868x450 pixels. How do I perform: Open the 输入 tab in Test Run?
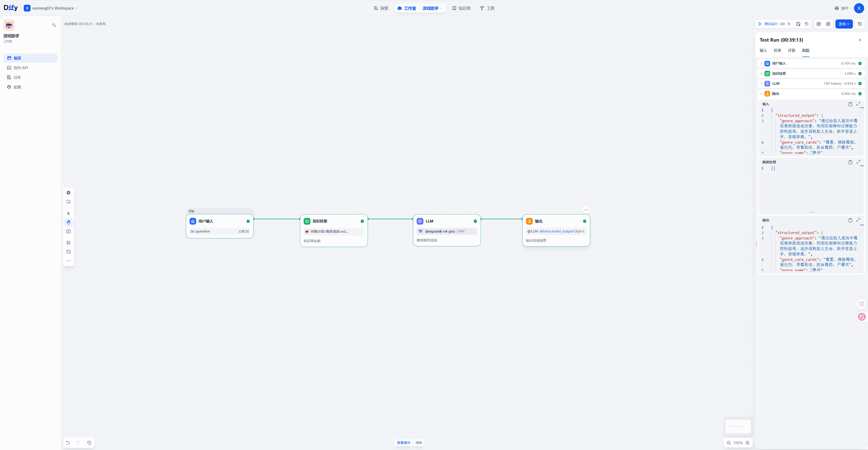[x=763, y=51]
